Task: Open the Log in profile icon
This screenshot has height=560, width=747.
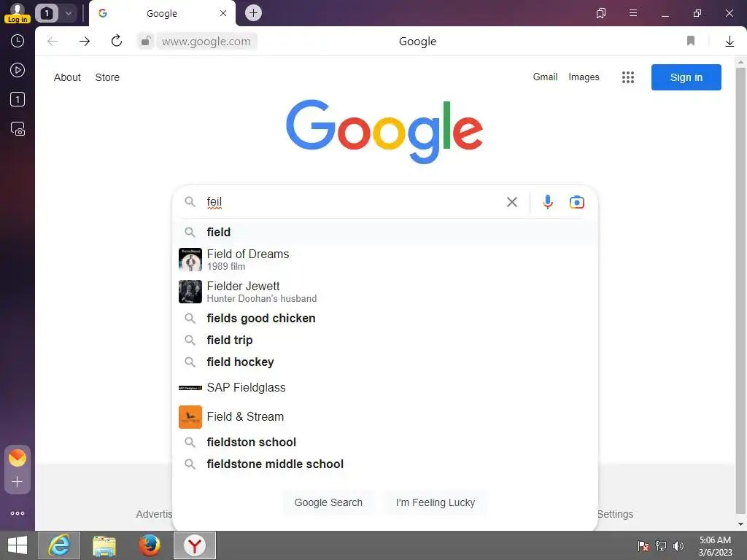Action: pyautogui.click(x=18, y=13)
